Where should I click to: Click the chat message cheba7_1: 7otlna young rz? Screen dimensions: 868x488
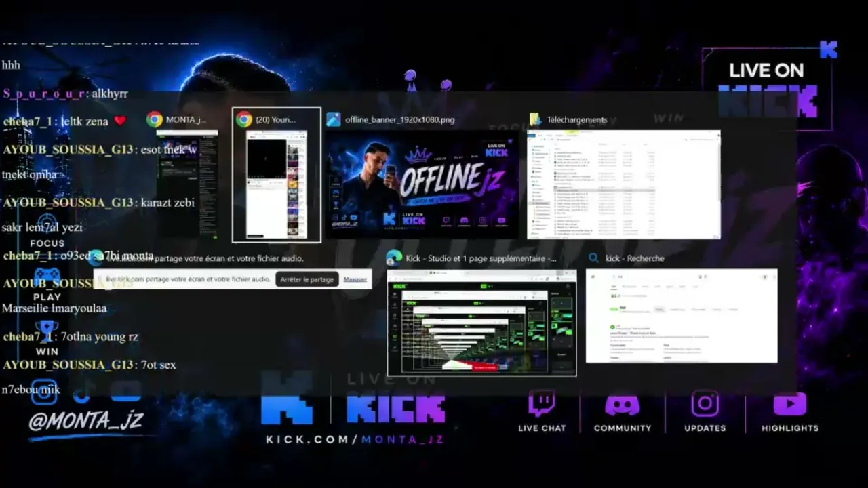pyautogui.click(x=70, y=337)
